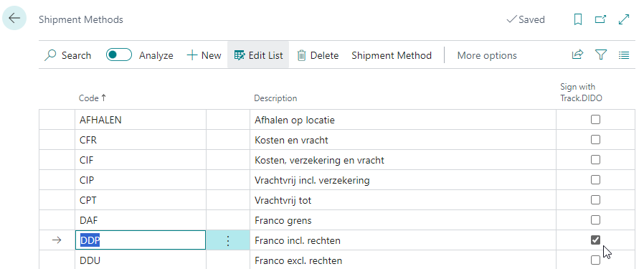Enable Sign with Track.DIDO for CIF

595,160
